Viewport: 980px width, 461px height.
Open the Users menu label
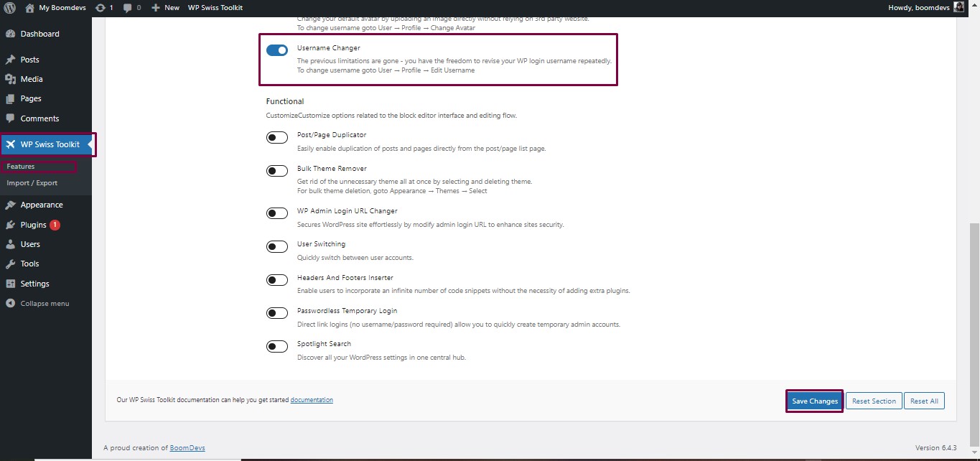point(30,244)
